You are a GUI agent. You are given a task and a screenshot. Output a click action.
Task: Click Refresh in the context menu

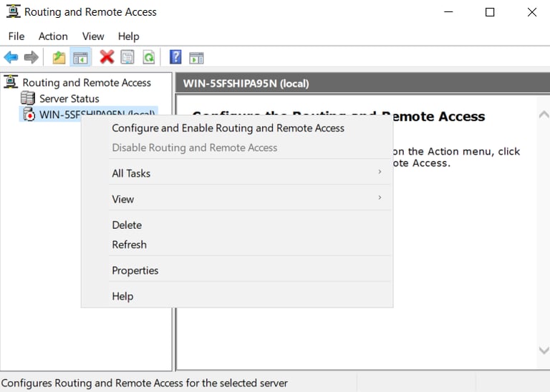click(129, 245)
